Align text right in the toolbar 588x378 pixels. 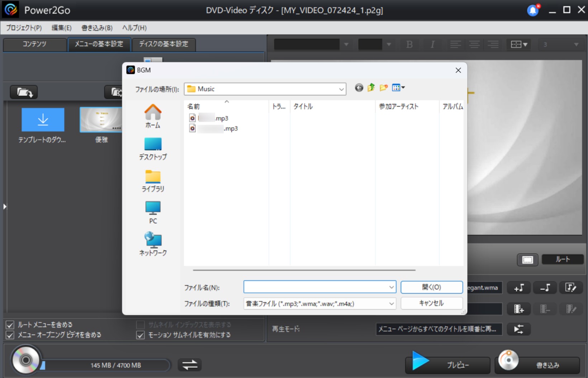click(x=493, y=44)
